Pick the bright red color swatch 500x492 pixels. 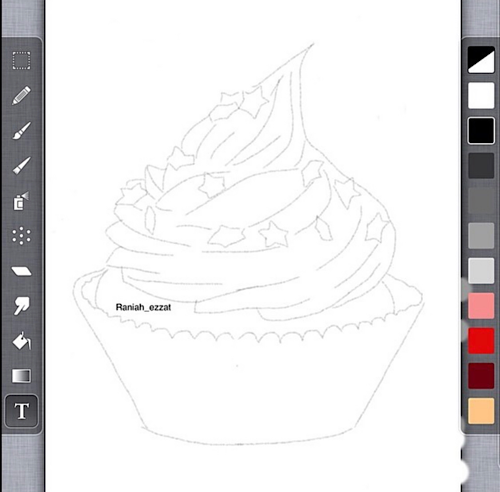[x=481, y=341]
